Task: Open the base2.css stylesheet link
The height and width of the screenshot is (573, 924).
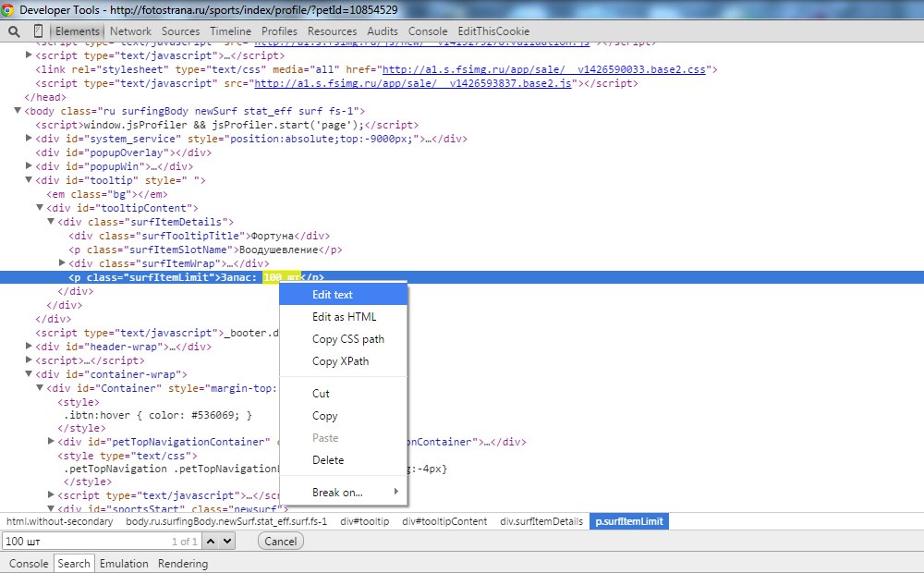Action: [x=545, y=69]
